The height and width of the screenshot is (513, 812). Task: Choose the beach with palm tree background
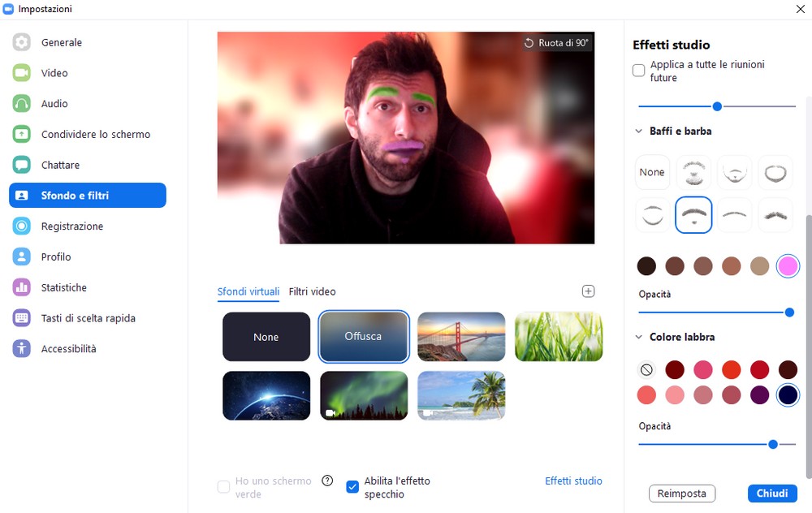tap(461, 395)
